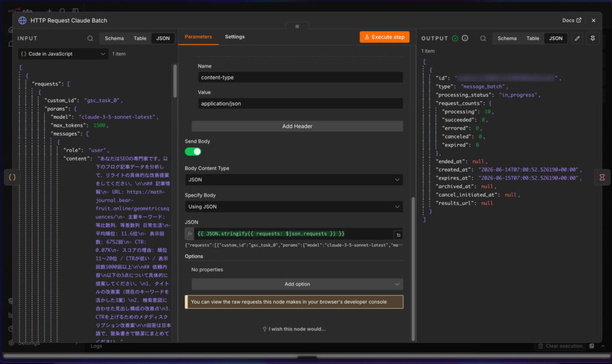Switch input view to Table
The width and height of the screenshot is (612, 364).
pos(140,38)
